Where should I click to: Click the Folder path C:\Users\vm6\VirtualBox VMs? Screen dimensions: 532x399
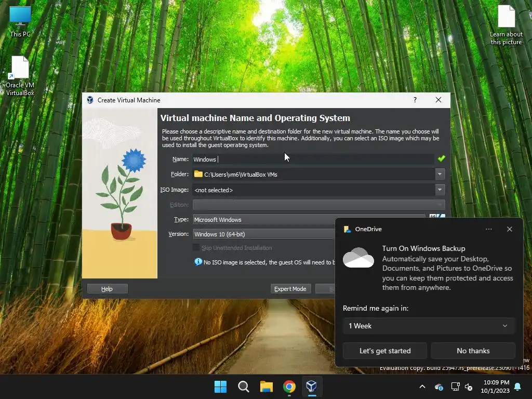coord(241,175)
